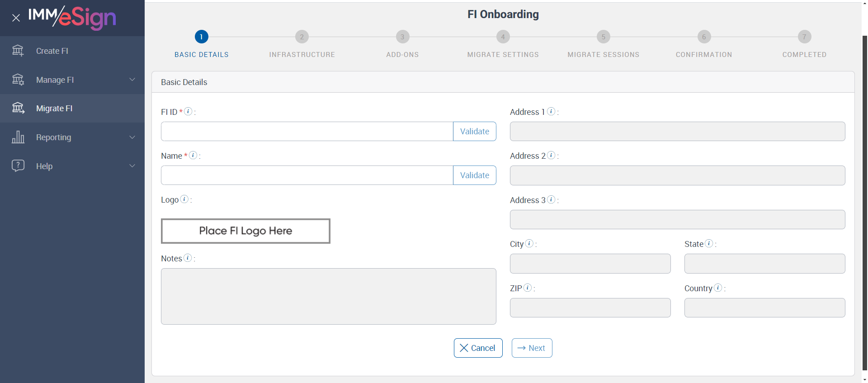This screenshot has height=383, width=868.
Task: Show info tooltip for Address 1
Action: pyautogui.click(x=551, y=111)
